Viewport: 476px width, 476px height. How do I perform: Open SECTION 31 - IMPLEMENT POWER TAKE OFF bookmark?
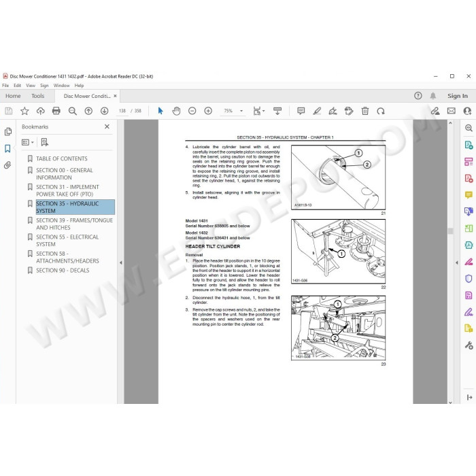pyautogui.click(x=67, y=190)
